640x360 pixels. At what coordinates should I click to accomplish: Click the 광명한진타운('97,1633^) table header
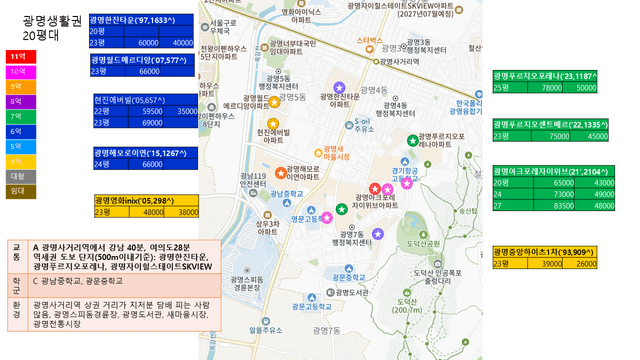click(141, 20)
